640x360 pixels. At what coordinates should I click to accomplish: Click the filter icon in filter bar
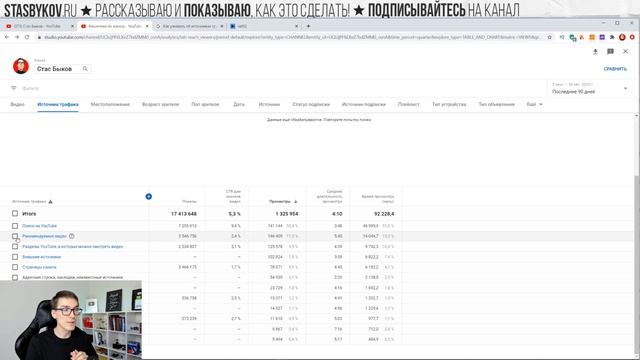click(13, 88)
